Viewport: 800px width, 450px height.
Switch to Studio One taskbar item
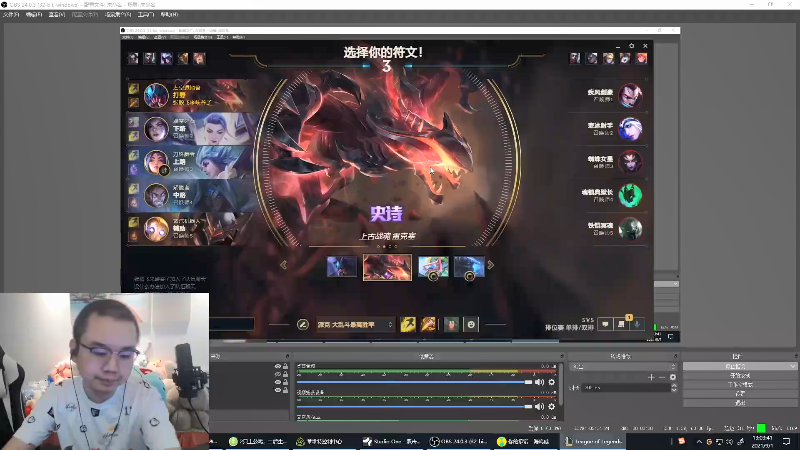(391, 442)
